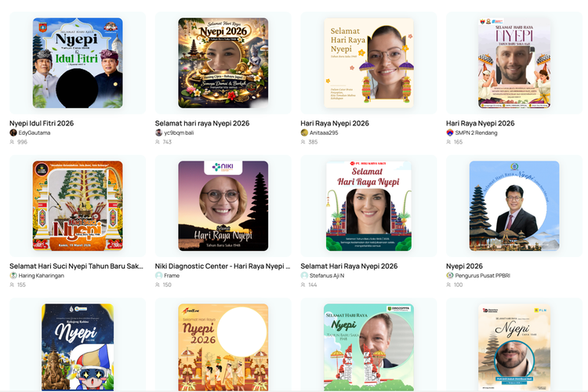588x392 pixels.
Task: Open the Selamat Hari Suci Nyepi title link
Action: pos(77,266)
